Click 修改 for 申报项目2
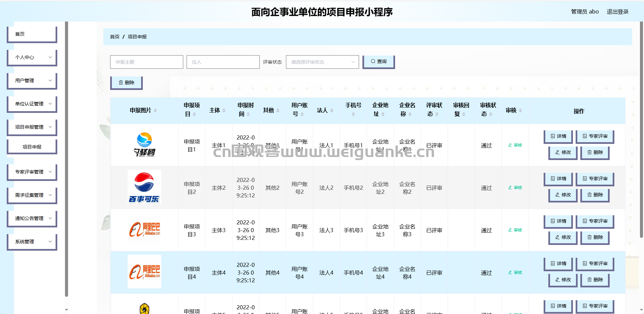This screenshot has width=644, height=314. (x=563, y=195)
